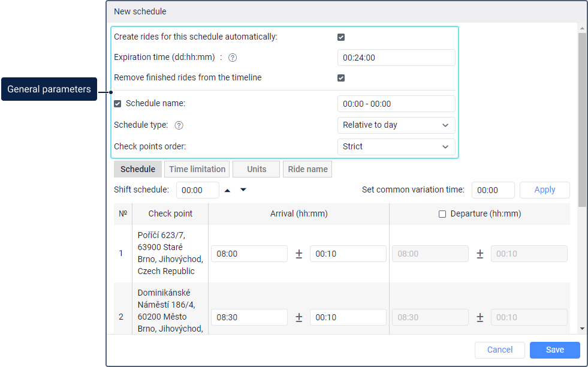The width and height of the screenshot is (588, 367).
Task: Click scrollbar up arrow at top
Action: (582, 28)
